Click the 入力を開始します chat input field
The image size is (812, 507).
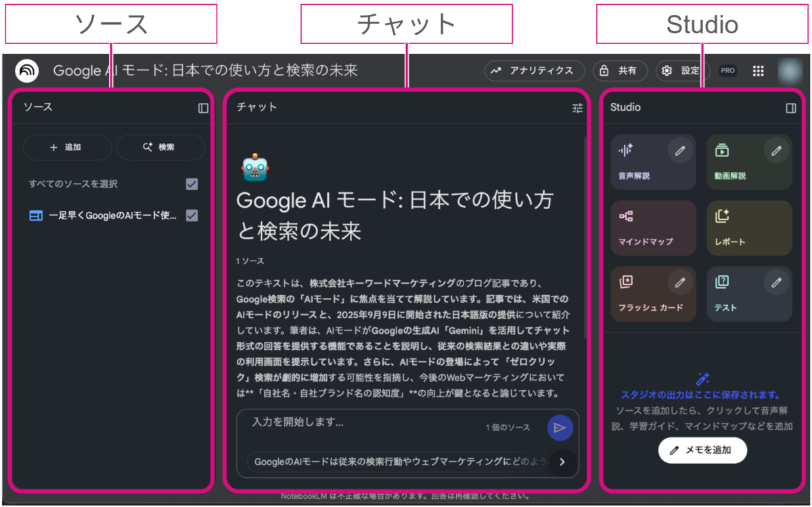(x=365, y=423)
